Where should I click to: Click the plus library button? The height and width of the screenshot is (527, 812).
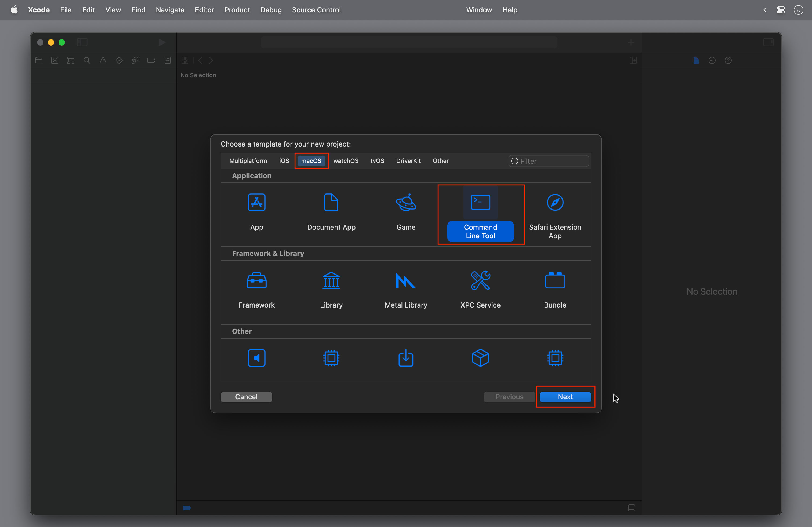tap(631, 42)
